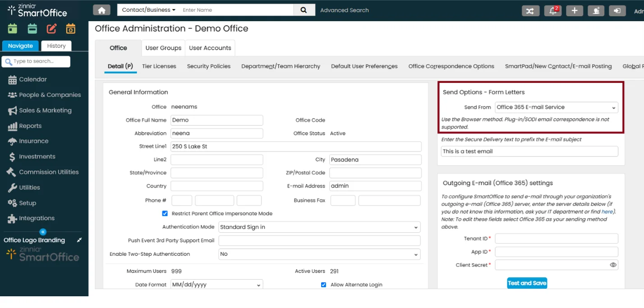Click the pin icon beside Office Logo Branding

[x=79, y=240]
